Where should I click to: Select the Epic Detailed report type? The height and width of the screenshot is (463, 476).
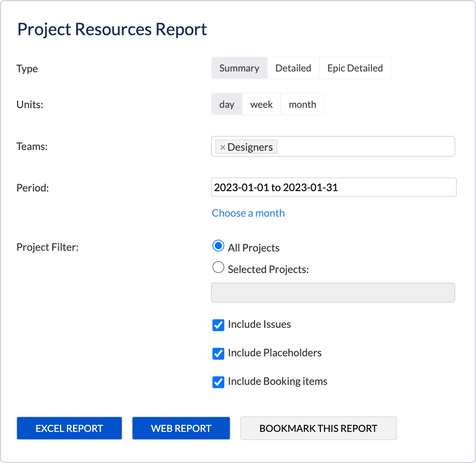355,68
